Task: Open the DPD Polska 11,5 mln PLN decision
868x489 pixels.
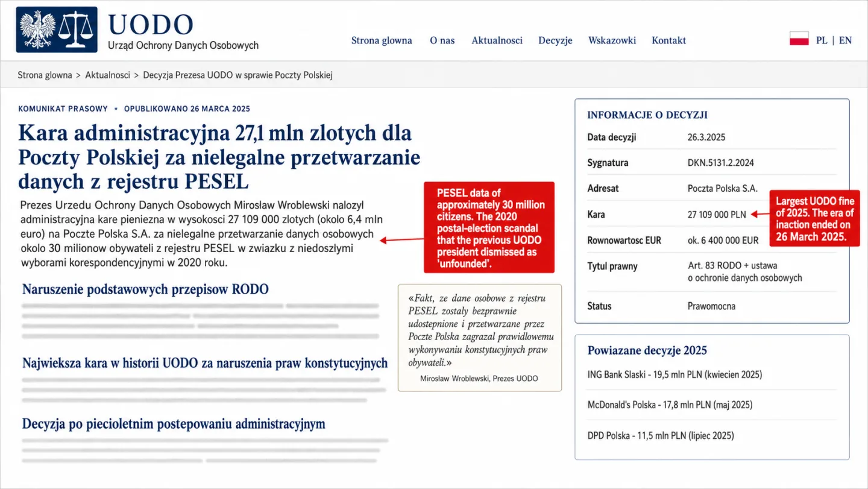Action: [x=660, y=435]
